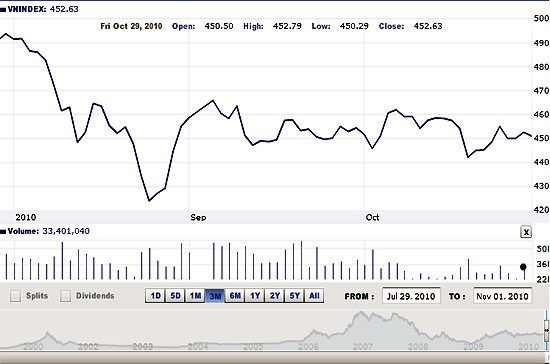Select the 1Y time range
Screen dimensions: 550x364
pos(255,296)
